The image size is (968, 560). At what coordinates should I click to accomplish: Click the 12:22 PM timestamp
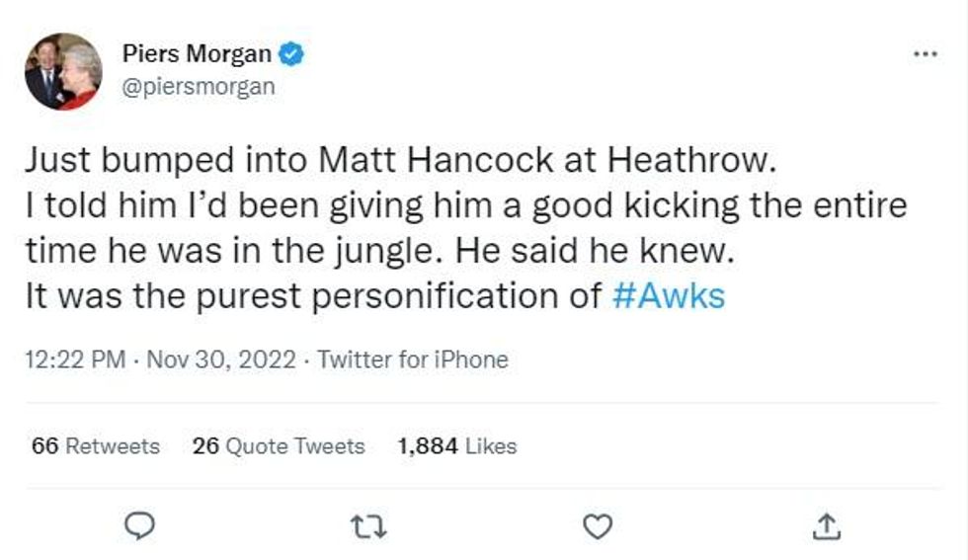[75, 360]
